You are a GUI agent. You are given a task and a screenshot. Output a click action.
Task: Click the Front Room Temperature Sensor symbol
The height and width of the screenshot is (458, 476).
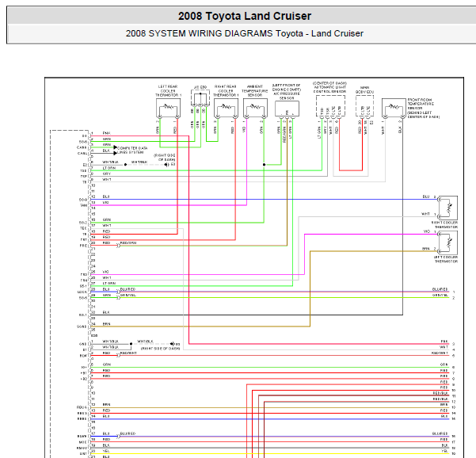pyautogui.click(x=394, y=108)
